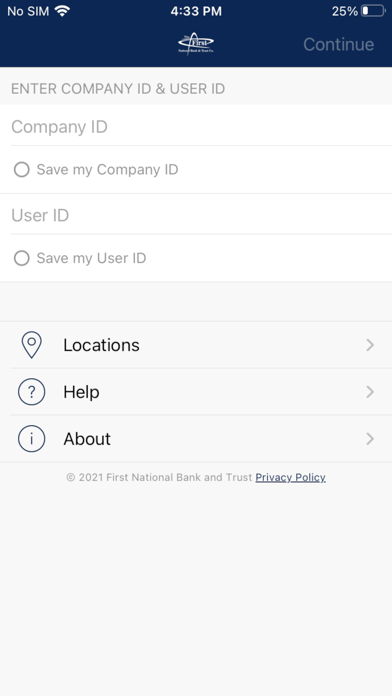The image size is (392, 696).
Task: Tap the About info icon
Action: tap(32, 439)
